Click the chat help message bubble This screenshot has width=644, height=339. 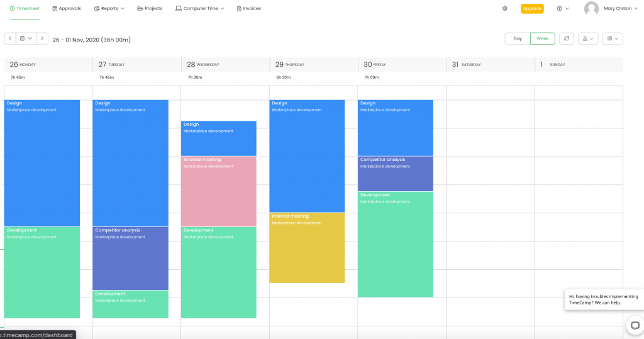603,299
